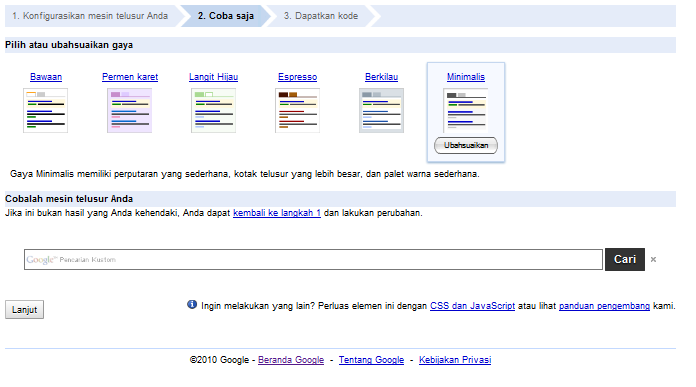Click the Ubahsuaikan button
This screenshot has width=696, height=387.
(x=466, y=145)
